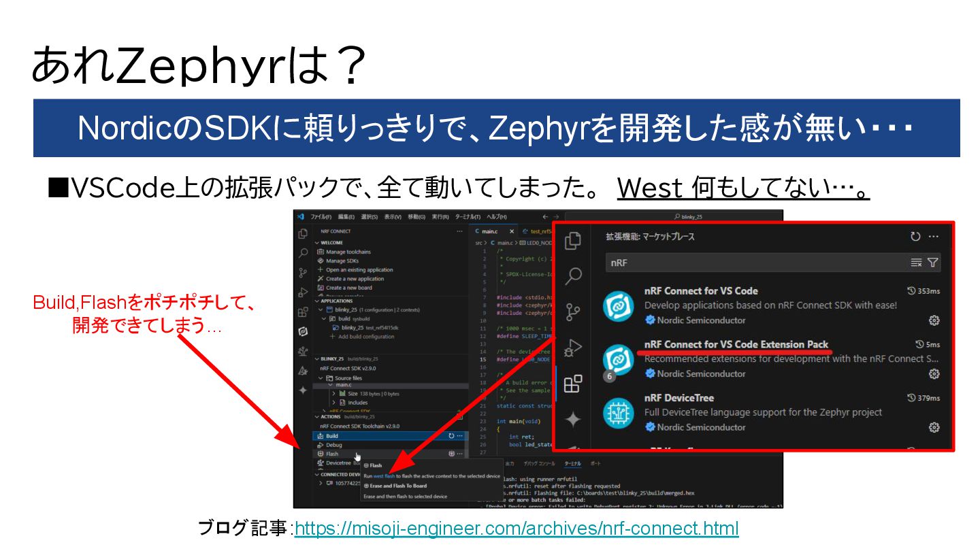Open the gear menu for the Extension Pack entry
Viewport: 980px width, 551px height.
[934, 373]
